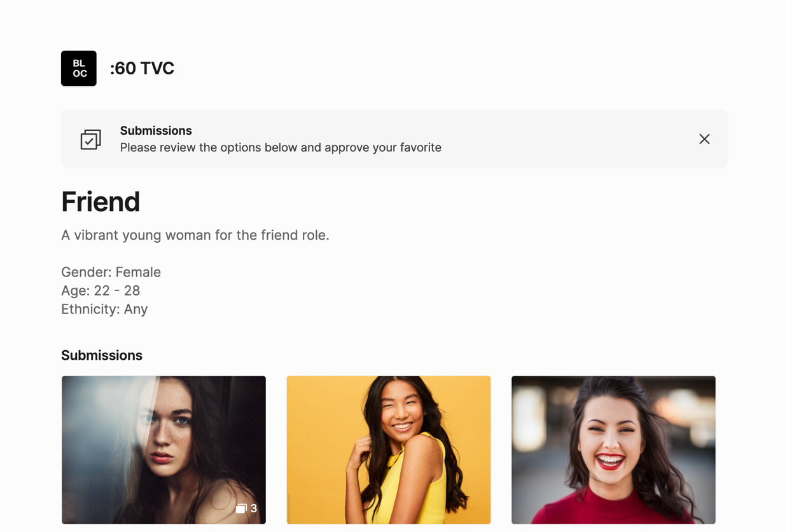The image size is (785, 532).
Task: Click the photo count number 3 badge
Action: coord(254,508)
